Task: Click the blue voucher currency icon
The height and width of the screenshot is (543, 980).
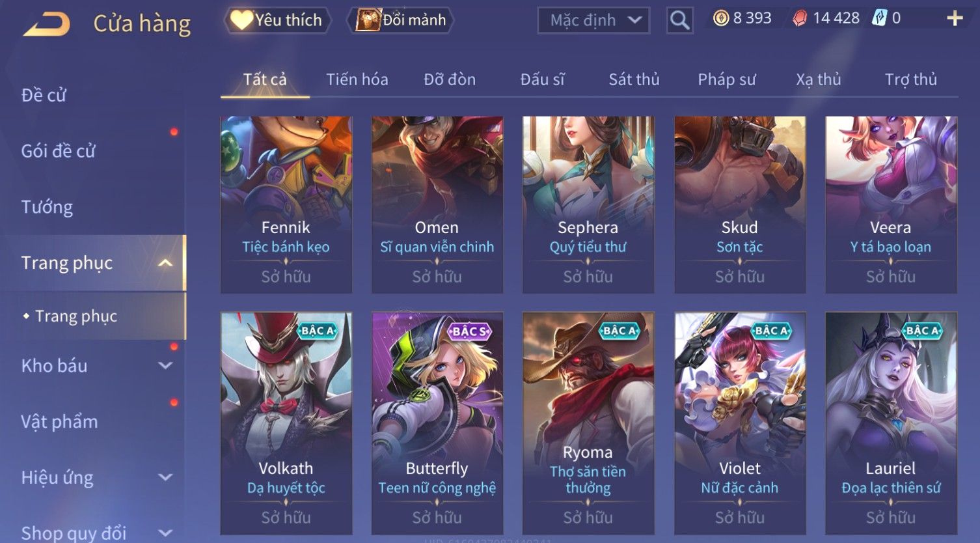Action: coord(879,18)
